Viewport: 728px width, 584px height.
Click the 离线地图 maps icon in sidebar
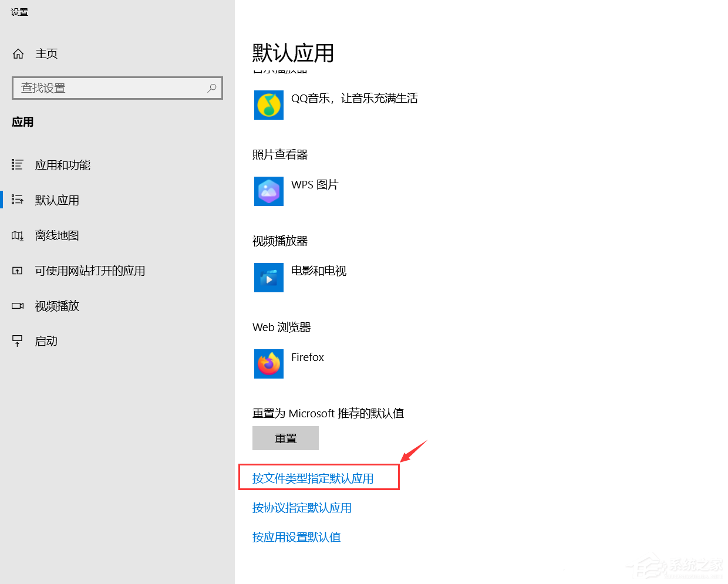pos(18,235)
